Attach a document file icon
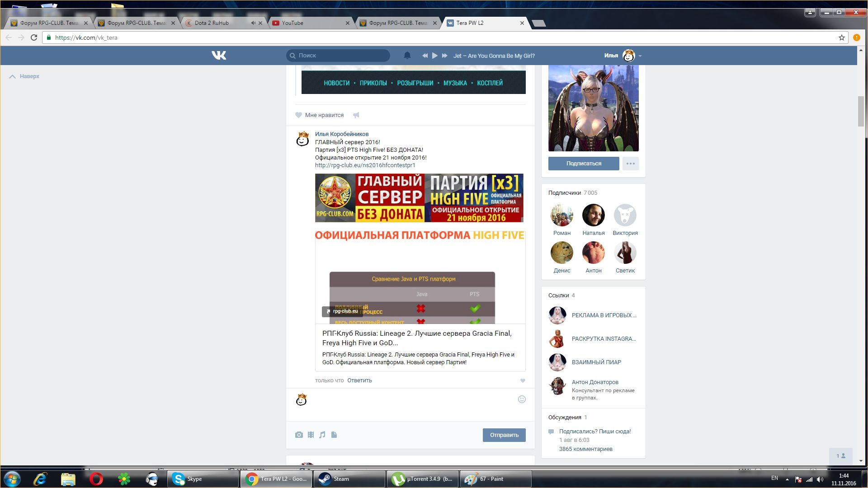 point(334,435)
